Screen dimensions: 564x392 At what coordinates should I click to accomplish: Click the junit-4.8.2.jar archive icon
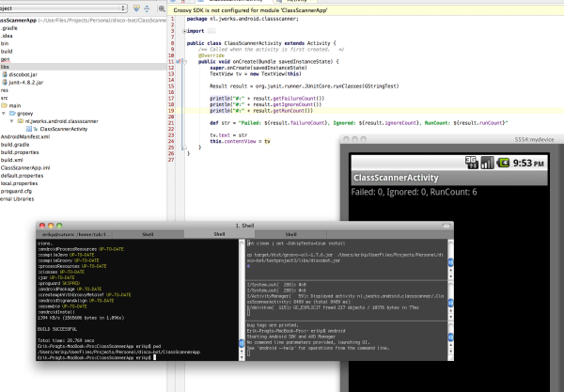(5, 83)
